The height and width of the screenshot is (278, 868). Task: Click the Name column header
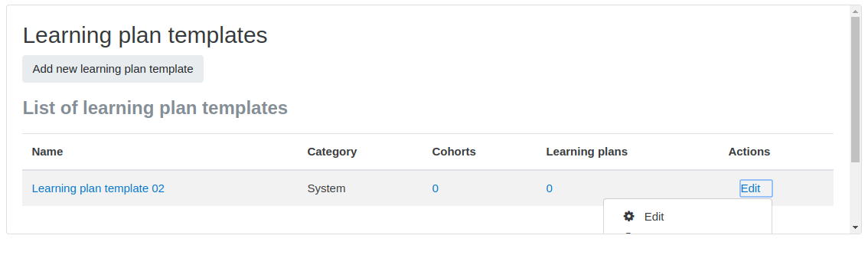click(x=47, y=152)
